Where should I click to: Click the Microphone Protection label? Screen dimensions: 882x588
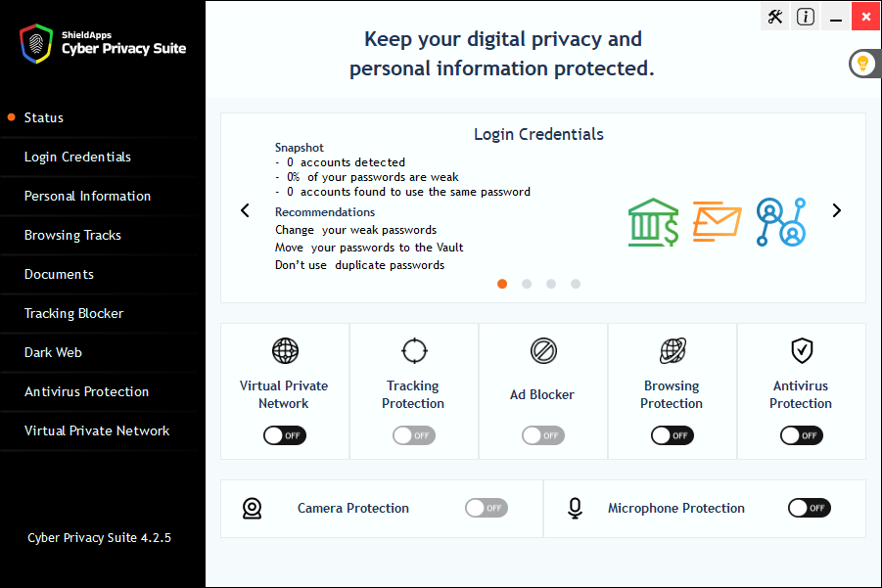pyautogui.click(x=676, y=508)
